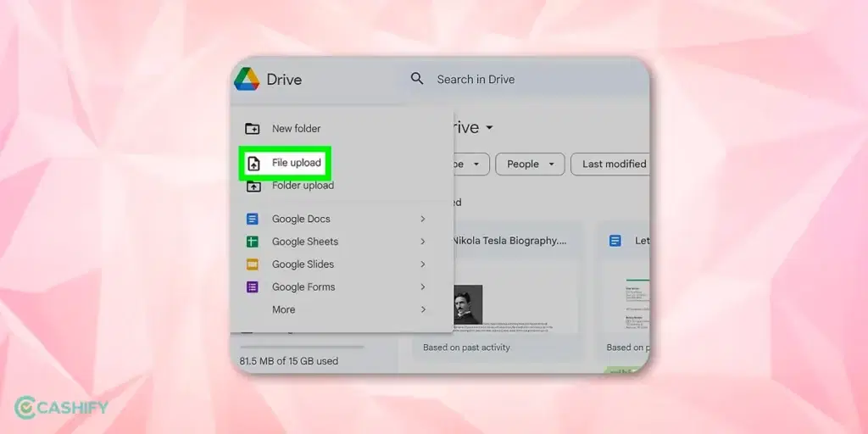The height and width of the screenshot is (434, 868).
Task: Click the Google Slides icon in menu
Action: click(253, 264)
